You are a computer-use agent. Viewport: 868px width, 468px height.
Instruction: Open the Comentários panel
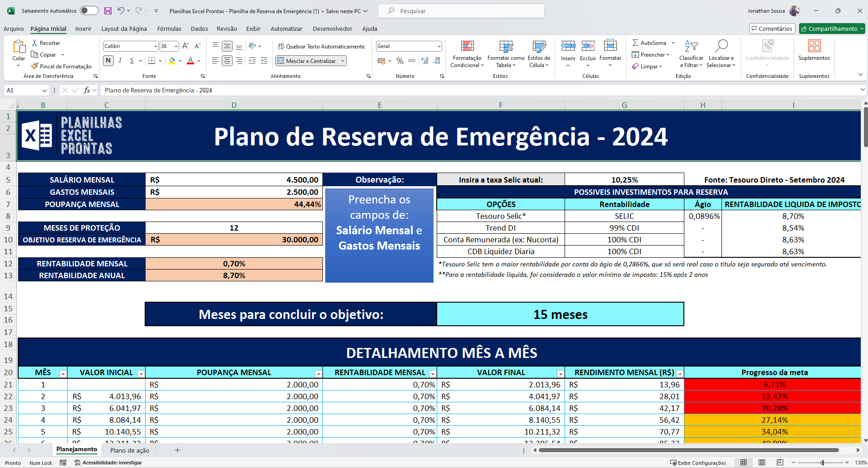771,28
